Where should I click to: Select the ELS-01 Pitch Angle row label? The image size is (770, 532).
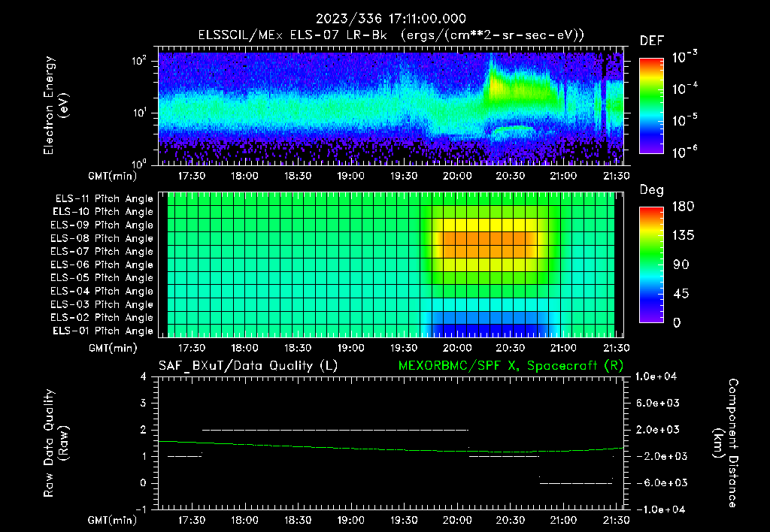[103, 331]
